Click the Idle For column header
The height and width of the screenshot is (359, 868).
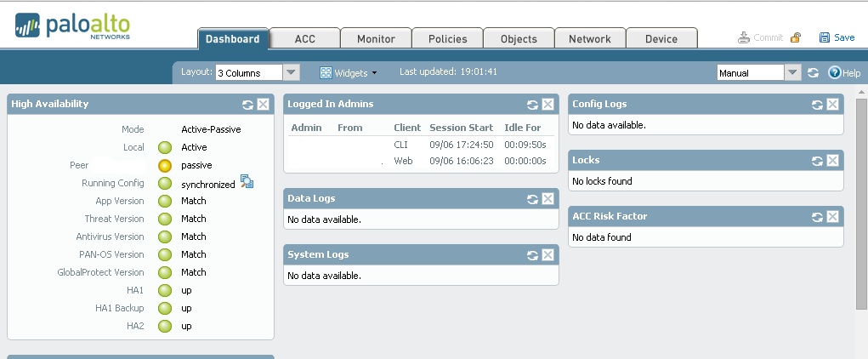(x=523, y=128)
